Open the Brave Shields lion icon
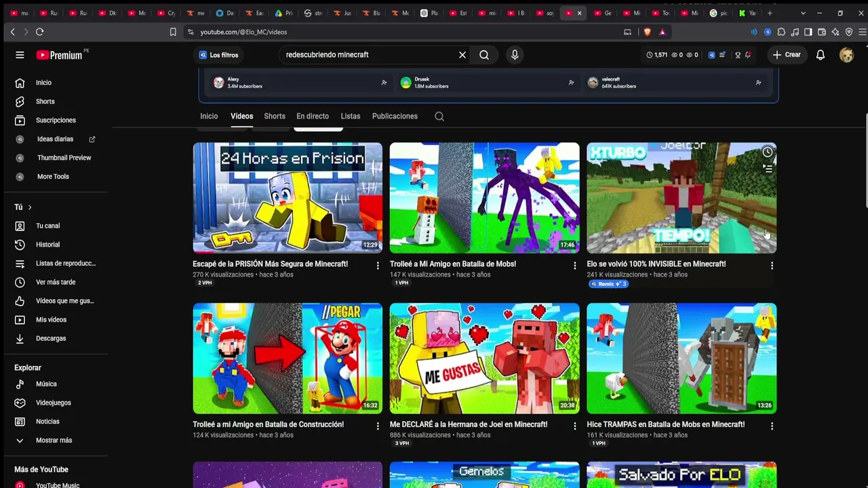The width and height of the screenshot is (868, 488). coord(648,32)
